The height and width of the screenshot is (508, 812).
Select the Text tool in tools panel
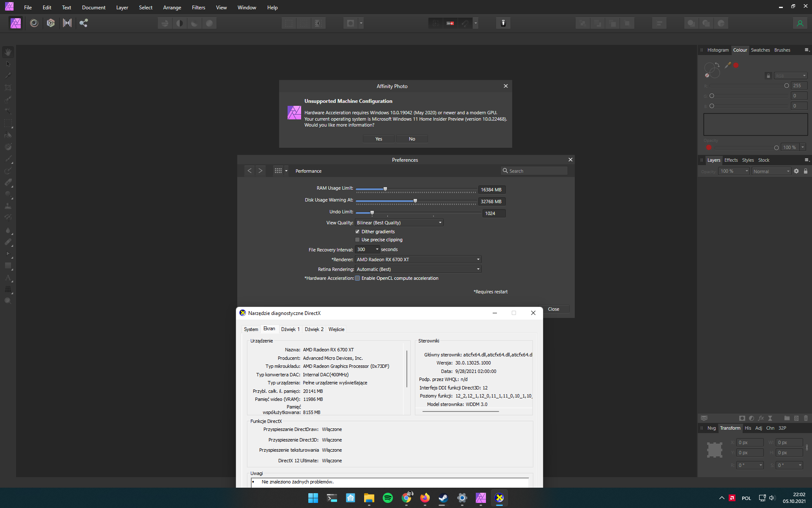coord(8,278)
